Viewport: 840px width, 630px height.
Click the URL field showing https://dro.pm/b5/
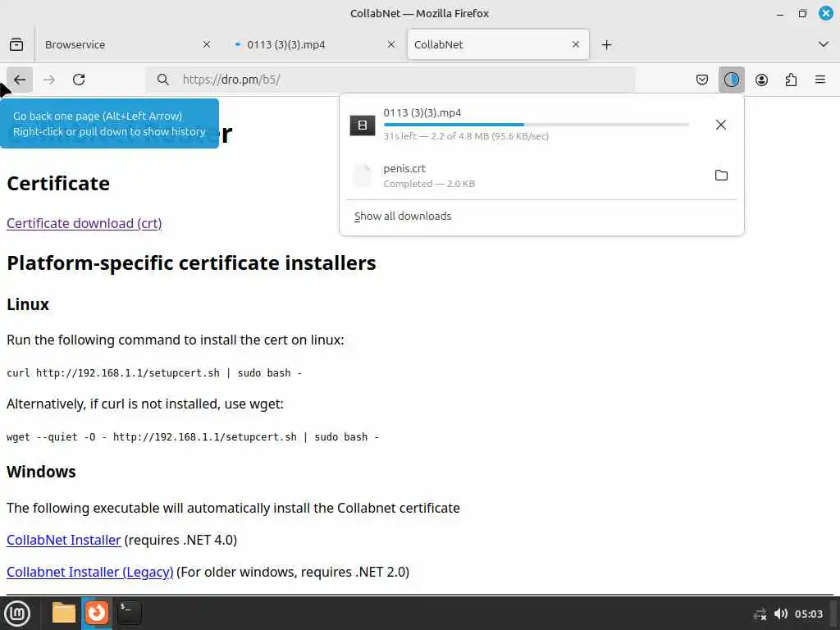tap(391, 80)
